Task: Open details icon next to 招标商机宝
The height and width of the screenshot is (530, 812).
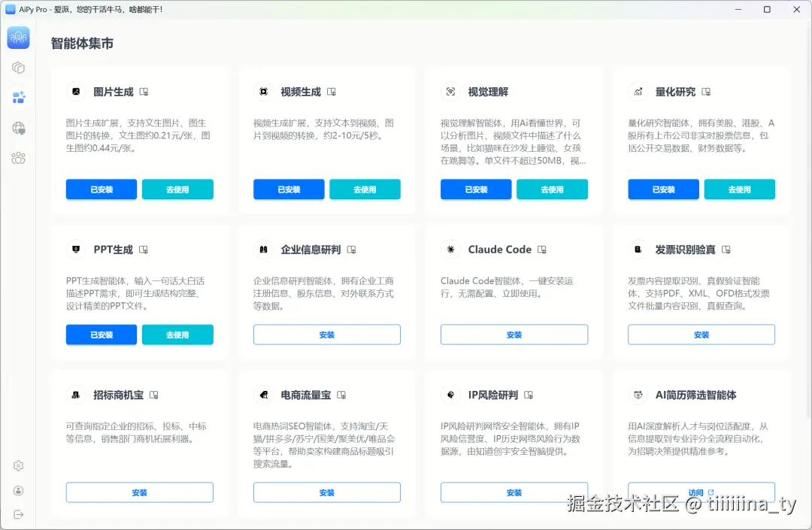Action: (154, 395)
